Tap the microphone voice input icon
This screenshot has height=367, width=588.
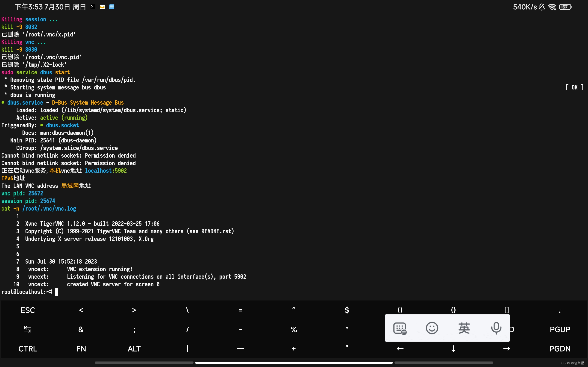coord(496,328)
